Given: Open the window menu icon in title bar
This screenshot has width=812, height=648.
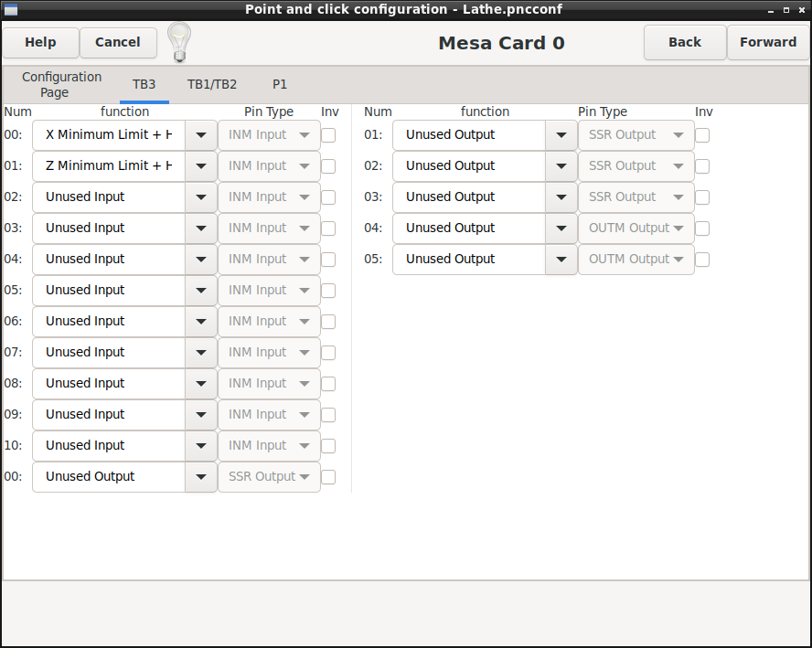Looking at the screenshot, I should point(10,9).
